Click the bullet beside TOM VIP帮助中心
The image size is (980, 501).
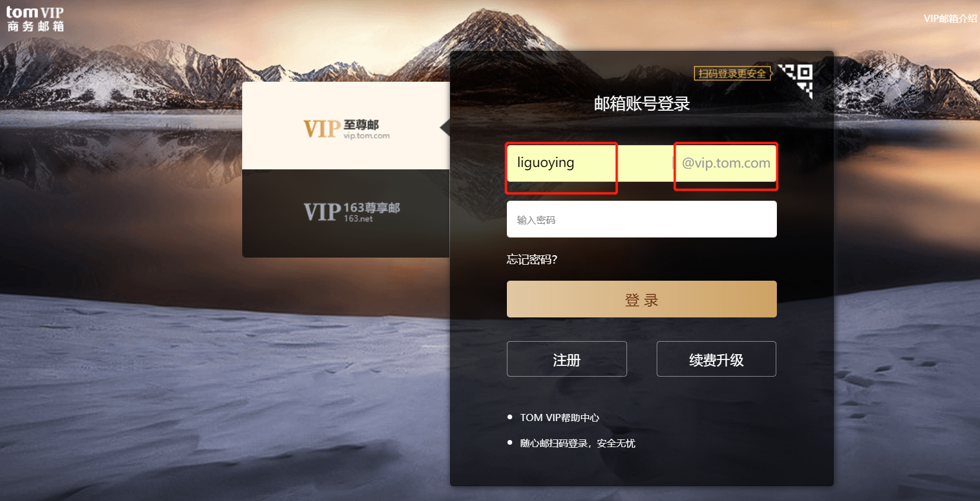click(x=510, y=417)
